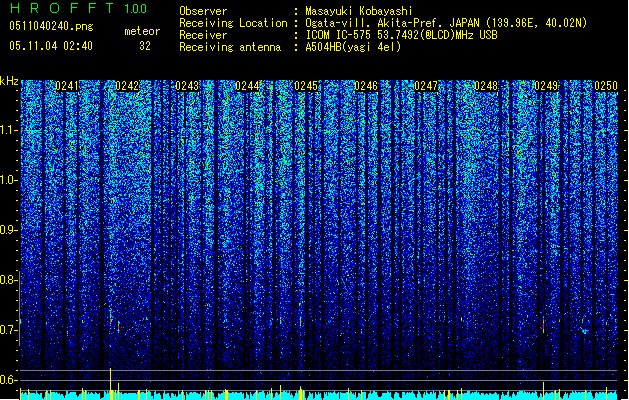This screenshot has height=400, width=629.
Task: Click the 0.6 kHz axis label
Action: point(8,380)
